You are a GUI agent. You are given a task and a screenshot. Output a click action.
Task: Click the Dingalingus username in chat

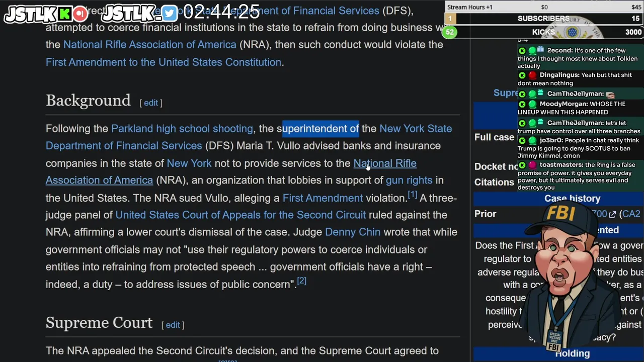point(559,75)
